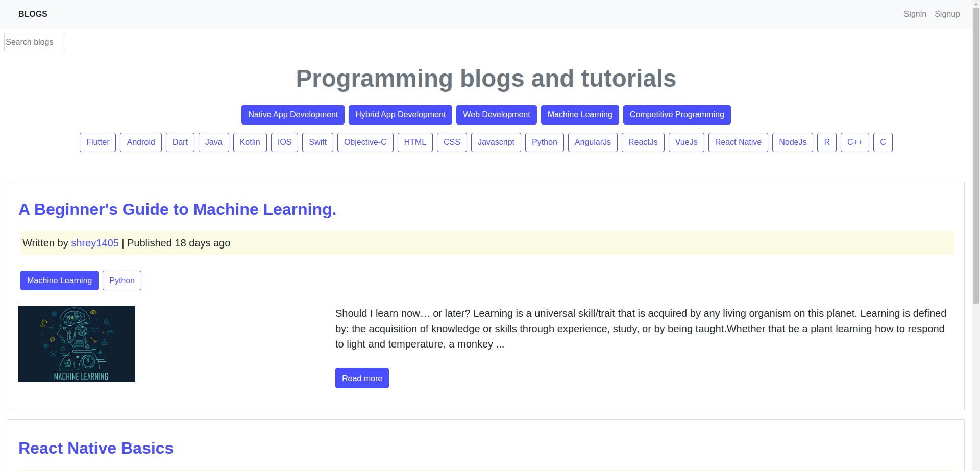Filter by the R tag
The width and height of the screenshot is (980, 471).
click(x=827, y=142)
